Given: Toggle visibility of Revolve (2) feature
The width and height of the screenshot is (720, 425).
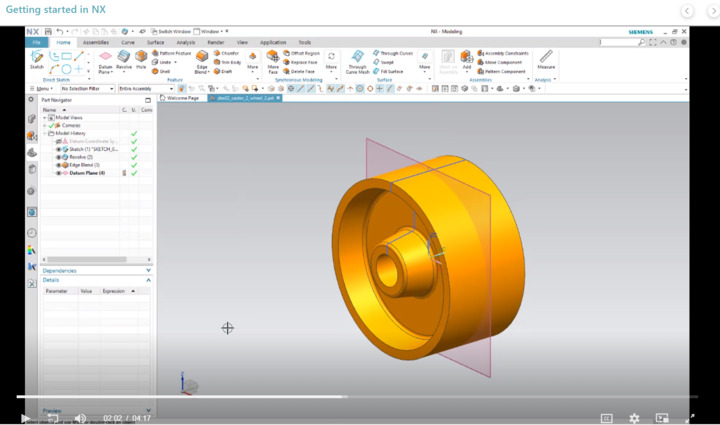Looking at the screenshot, I should (58, 157).
